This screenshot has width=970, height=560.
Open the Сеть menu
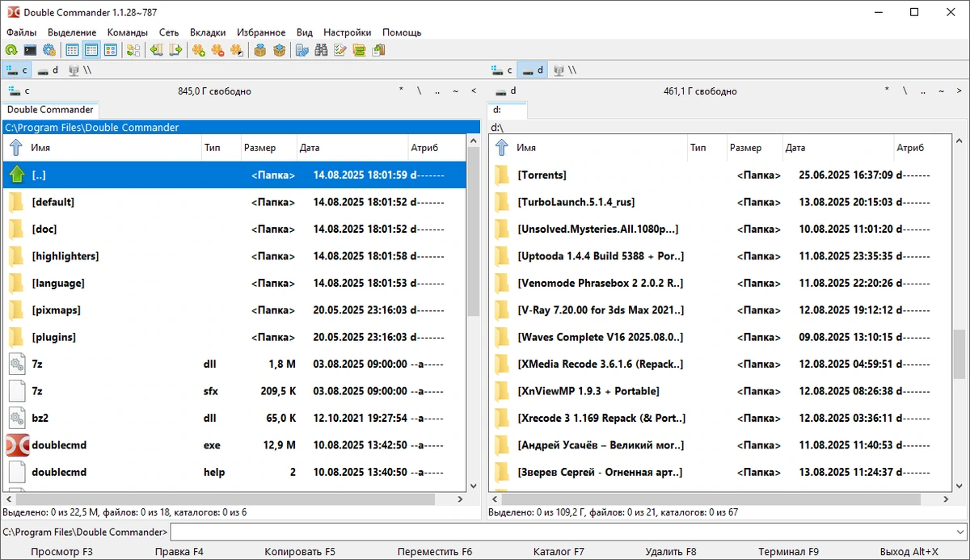tap(169, 32)
